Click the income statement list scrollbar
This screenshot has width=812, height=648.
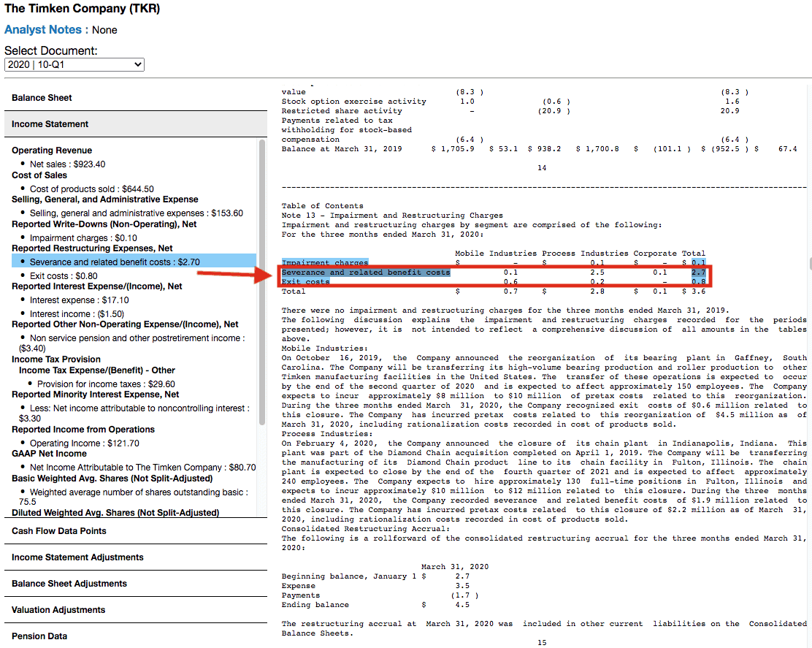tap(262, 282)
